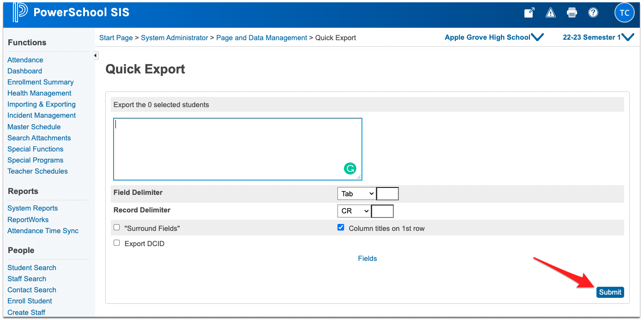The image size is (644, 320).
Task: Open the external link icon in top bar
Action: (529, 12)
